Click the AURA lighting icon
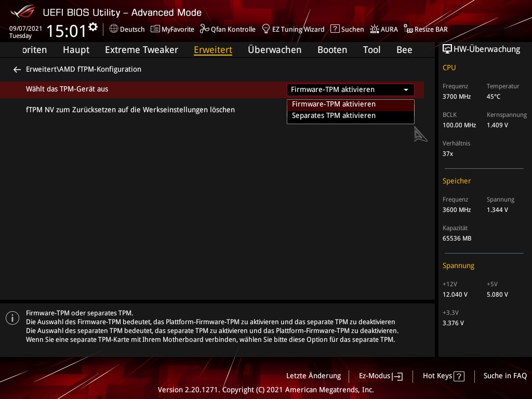Image resolution: width=532 pixels, height=399 pixels. pos(375,29)
